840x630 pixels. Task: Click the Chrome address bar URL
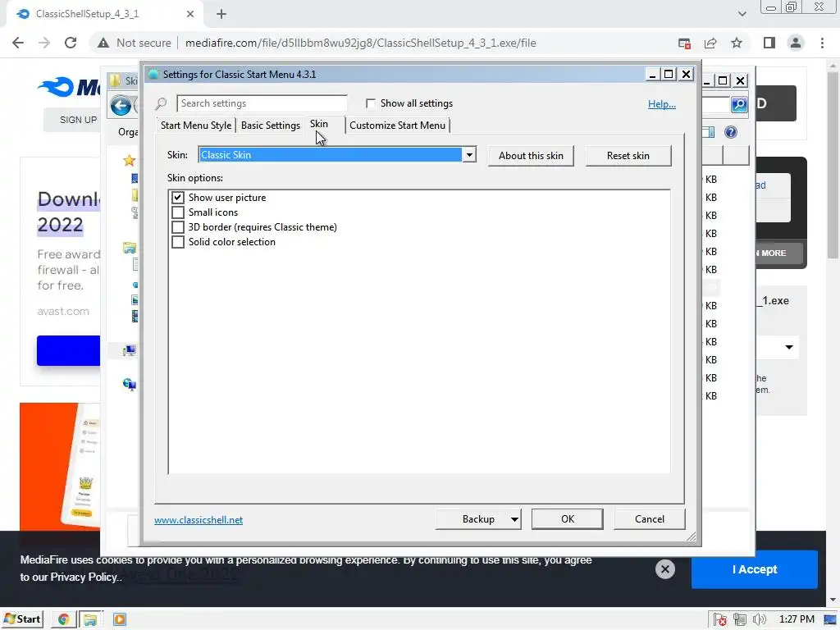361,43
